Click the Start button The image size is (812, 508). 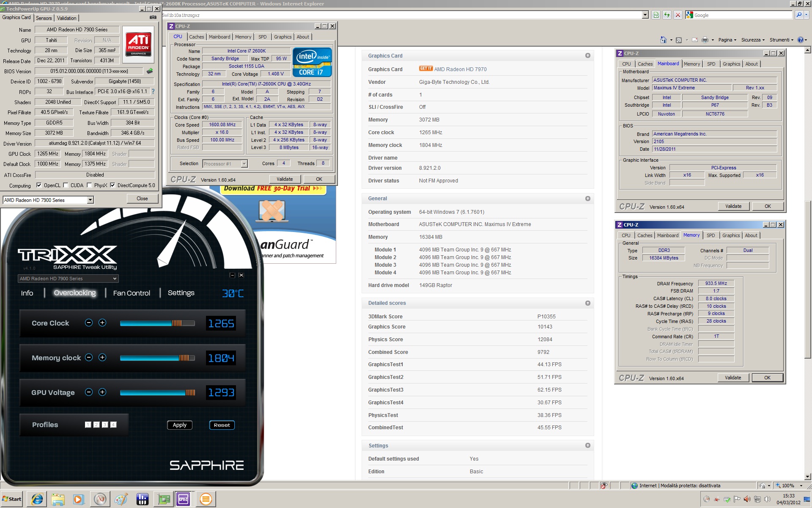pyautogui.click(x=11, y=499)
